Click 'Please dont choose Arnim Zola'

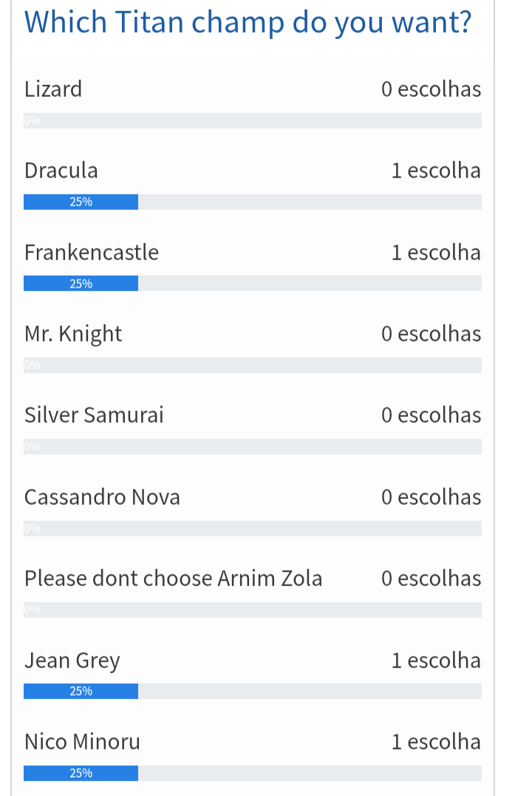click(173, 579)
